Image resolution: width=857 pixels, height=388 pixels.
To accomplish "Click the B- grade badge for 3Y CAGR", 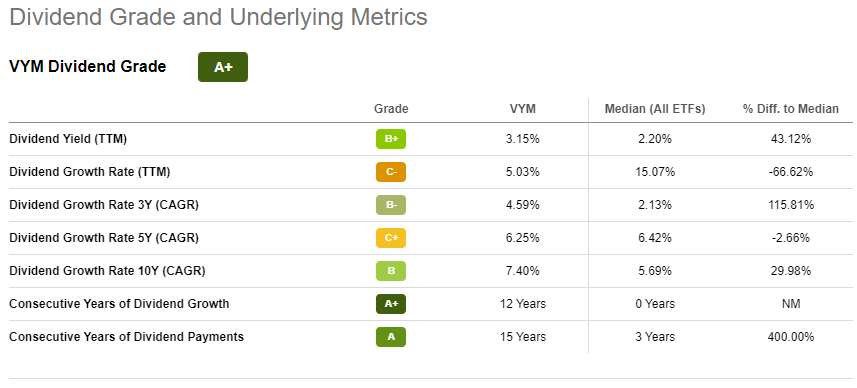I will point(391,205).
